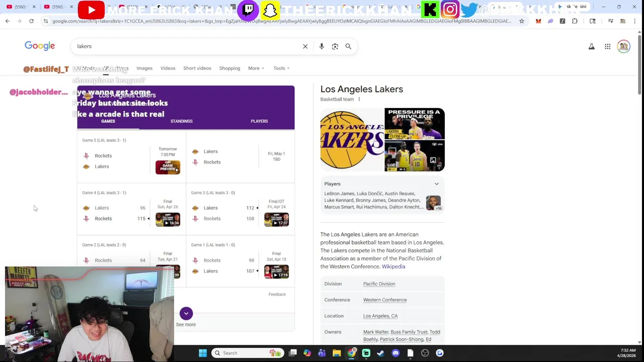Image resolution: width=644 pixels, height=362 pixels.
Task: Expand the Players section in knowledge panel
Action: [x=437, y=184]
